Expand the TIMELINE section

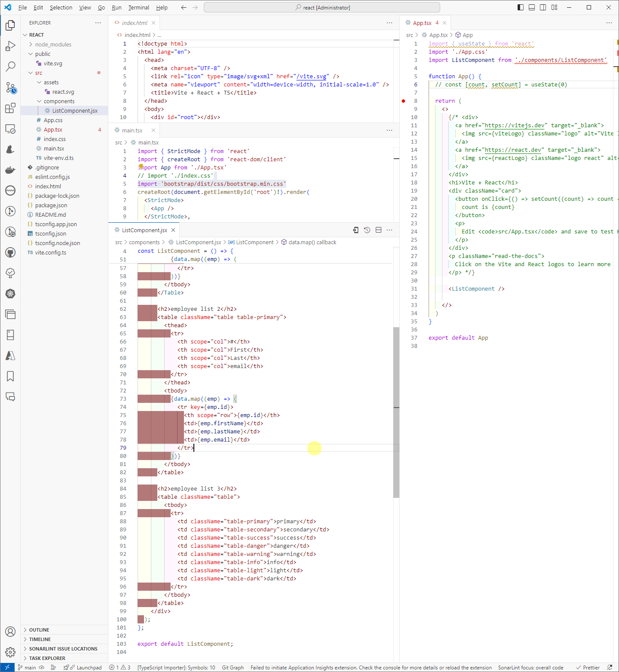click(x=64, y=639)
